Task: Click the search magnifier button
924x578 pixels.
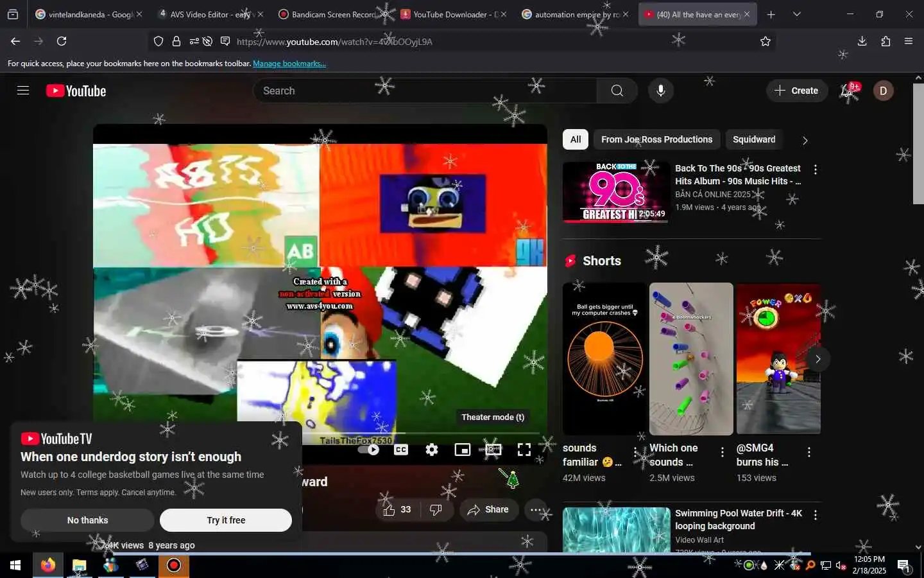Action: pyautogui.click(x=617, y=91)
